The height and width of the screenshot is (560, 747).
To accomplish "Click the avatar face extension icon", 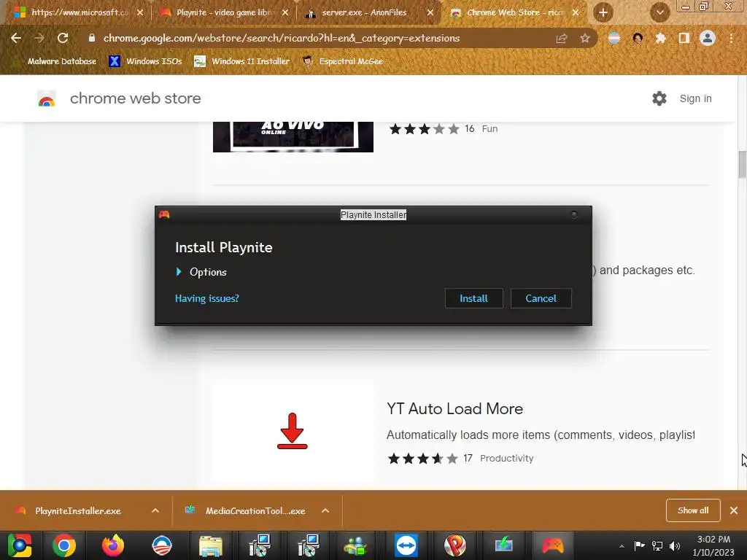I will point(638,38).
